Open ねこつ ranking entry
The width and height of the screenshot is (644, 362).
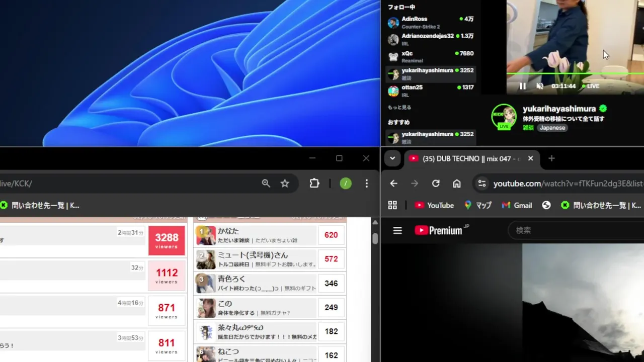click(x=270, y=354)
